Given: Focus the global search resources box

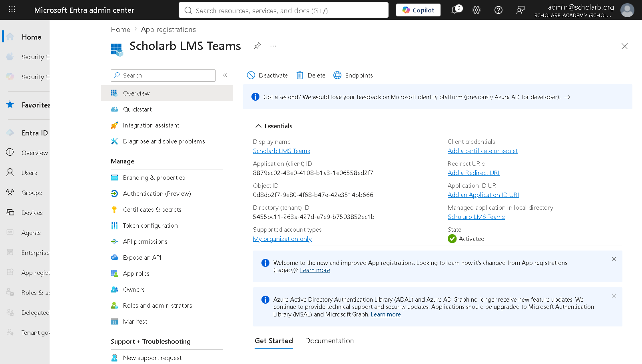Looking at the screenshot, I should 283,10.
